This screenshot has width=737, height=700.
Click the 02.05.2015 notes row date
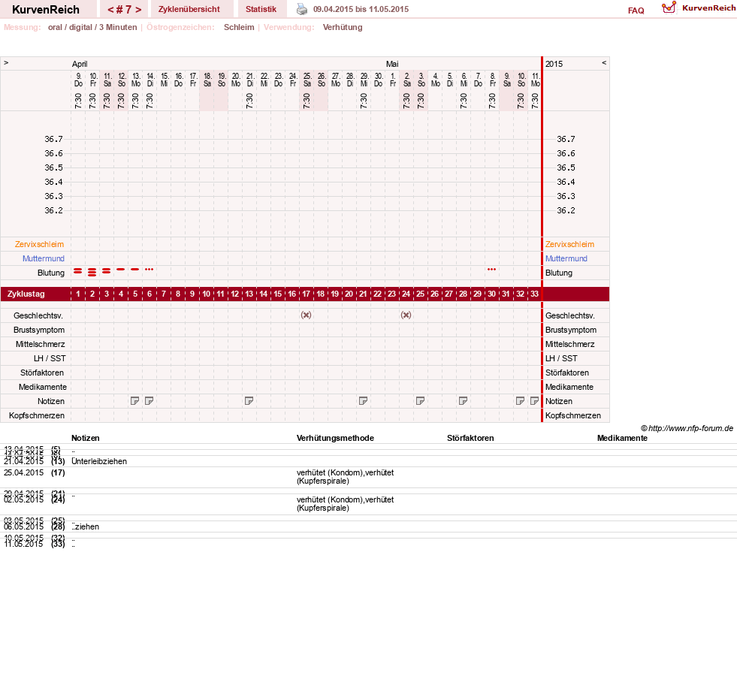pos(23,499)
